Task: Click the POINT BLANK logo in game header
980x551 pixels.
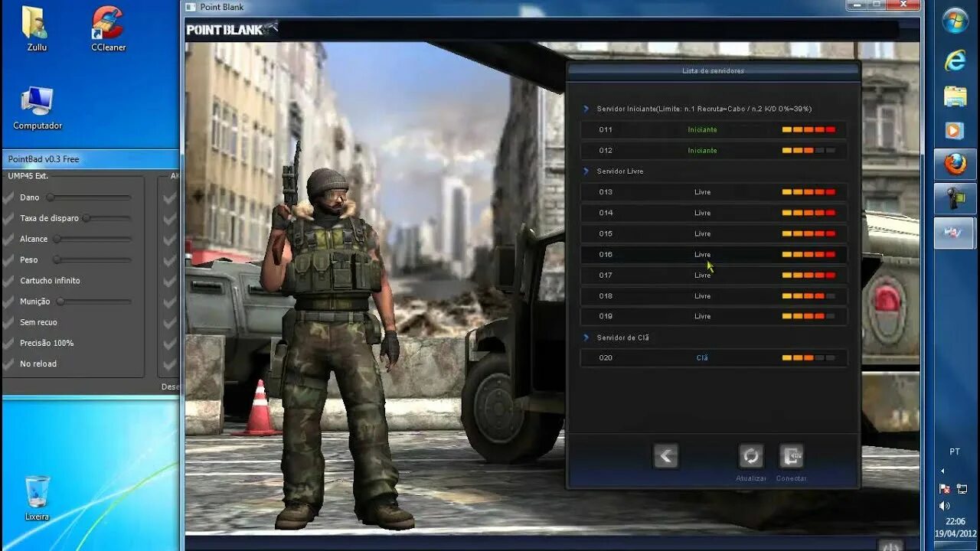Action: click(231, 30)
